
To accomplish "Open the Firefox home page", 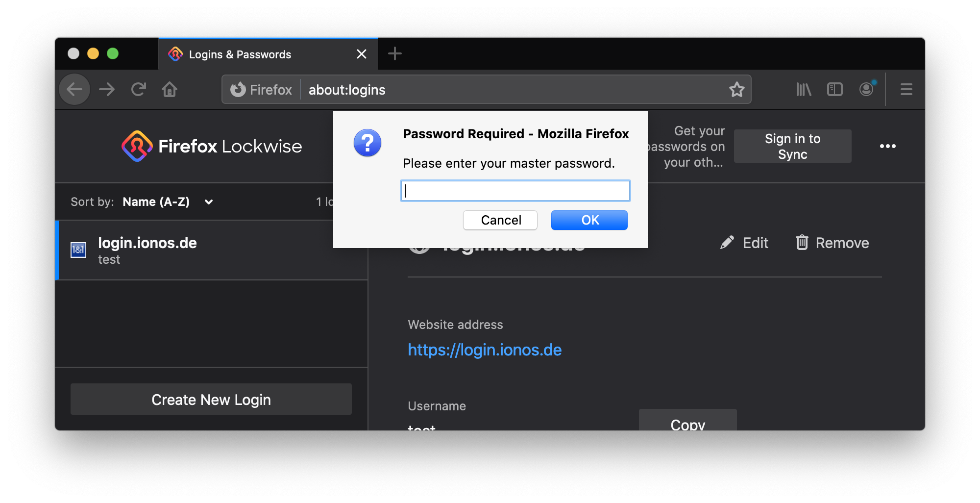I will pos(170,89).
